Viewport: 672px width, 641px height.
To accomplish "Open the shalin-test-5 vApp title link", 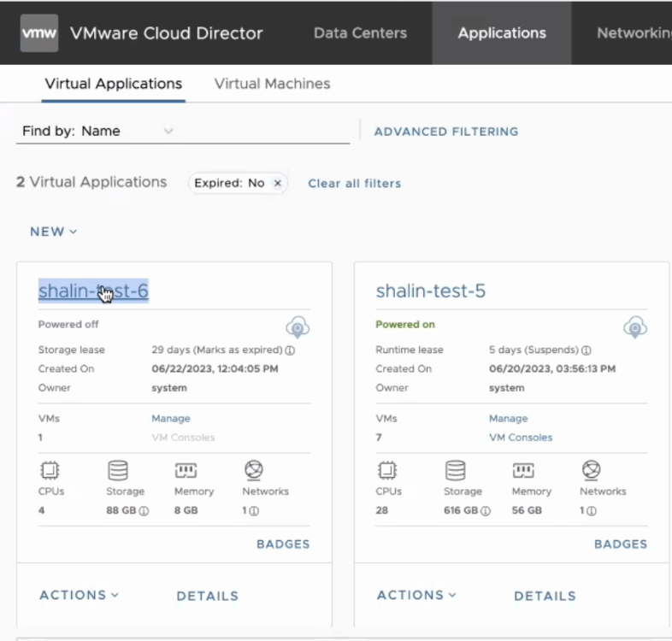I will pyautogui.click(x=430, y=291).
